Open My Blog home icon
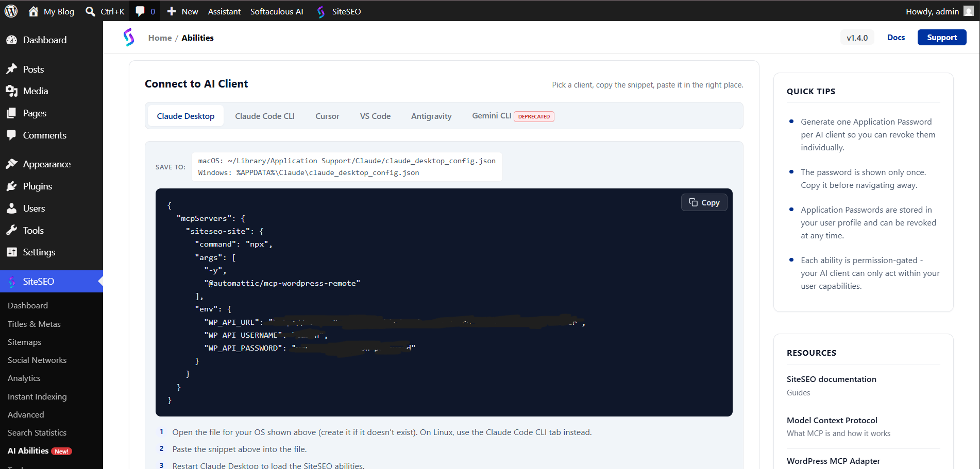The image size is (980, 469). (x=33, y=11)
